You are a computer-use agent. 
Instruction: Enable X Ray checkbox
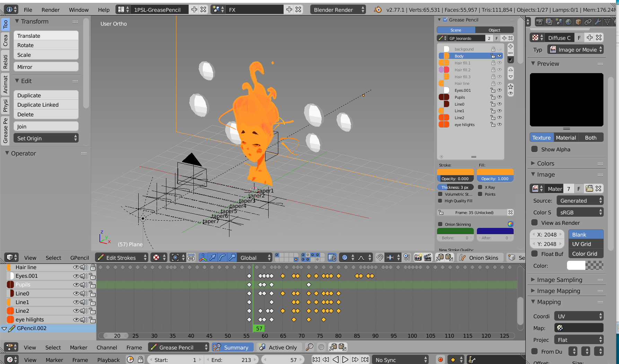480,187
